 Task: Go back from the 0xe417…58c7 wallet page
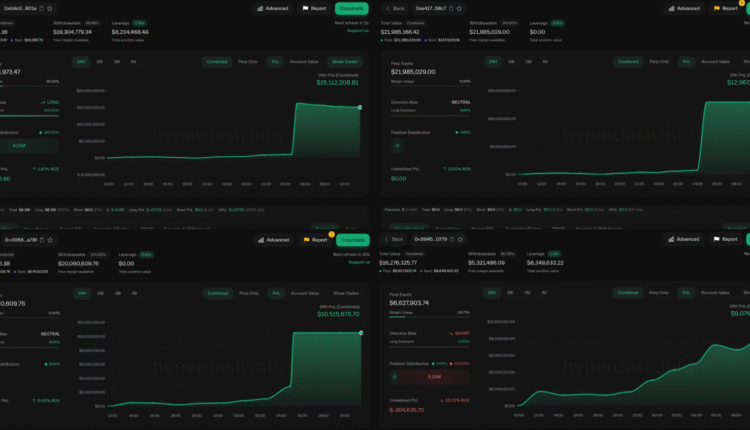pyautogui.click(x=394, y=8)
